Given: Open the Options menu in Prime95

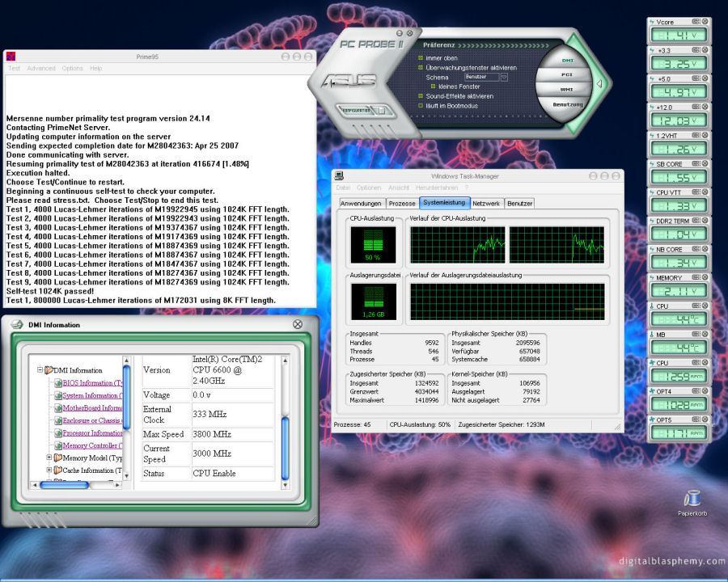Looking at the screenshot, I should pyautogui.click(x=73, y=68).
